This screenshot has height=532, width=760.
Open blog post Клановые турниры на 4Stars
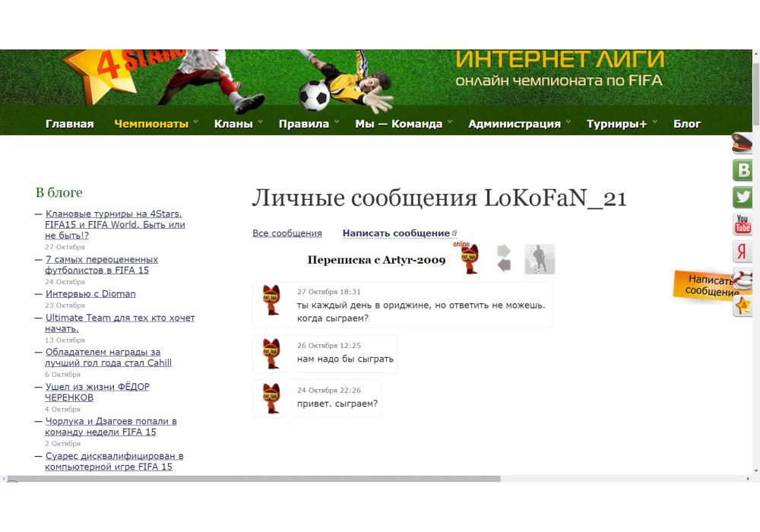click(115, 224)
